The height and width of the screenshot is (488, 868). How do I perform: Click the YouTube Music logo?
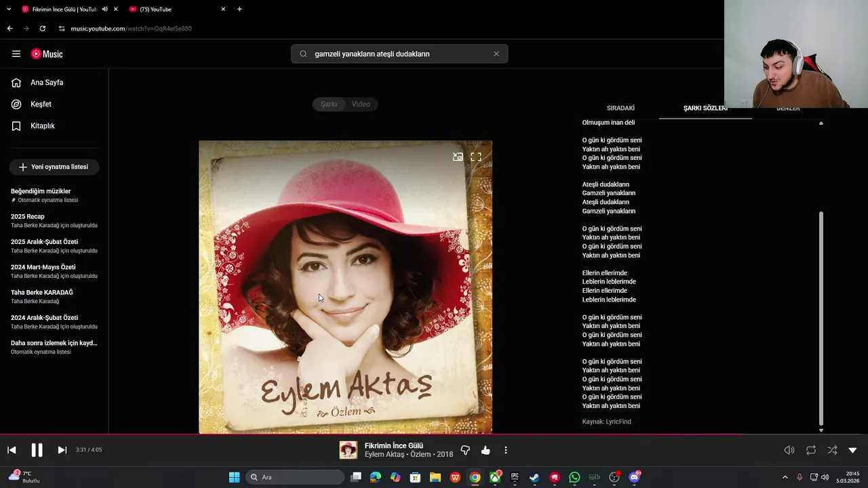[47, 54]
